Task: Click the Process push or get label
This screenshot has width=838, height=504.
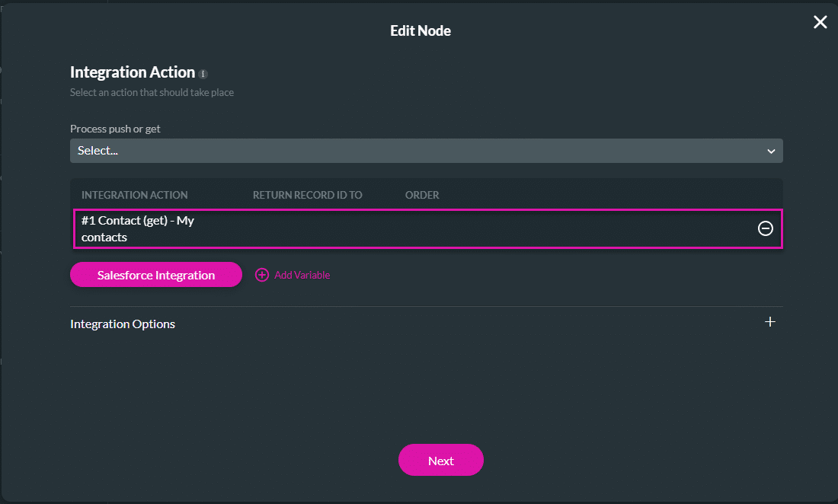Action: pyautogui.click(x=115, y=129)
